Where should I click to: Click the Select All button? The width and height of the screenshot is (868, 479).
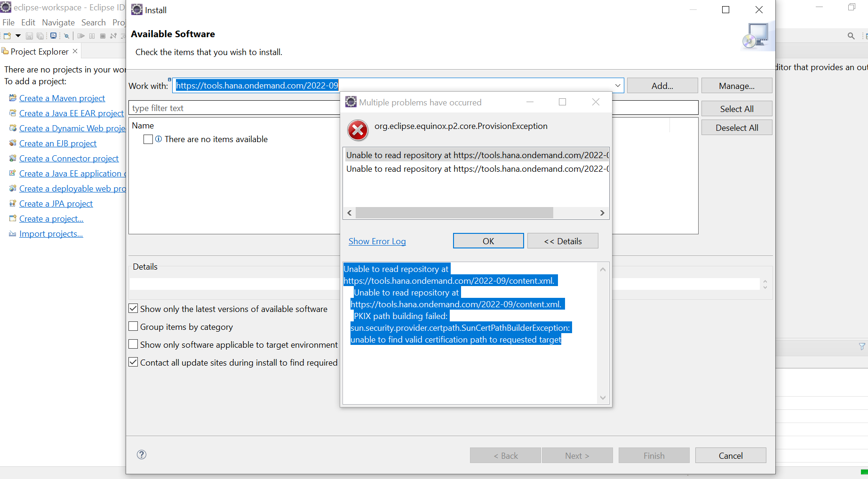tap(737, 109)
